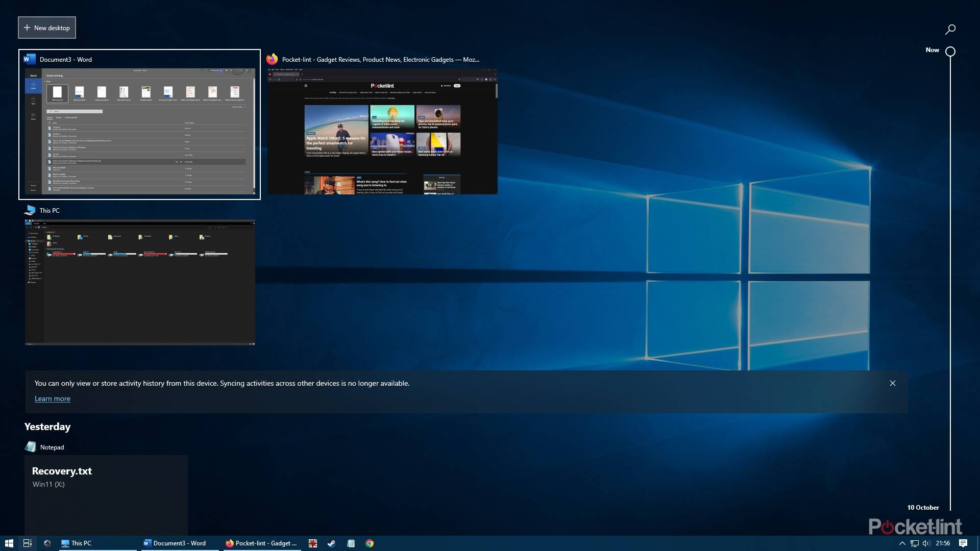Click the Show desktop sliver on taskbar
The width and height of the screenshot is (980, 551).
978,543
